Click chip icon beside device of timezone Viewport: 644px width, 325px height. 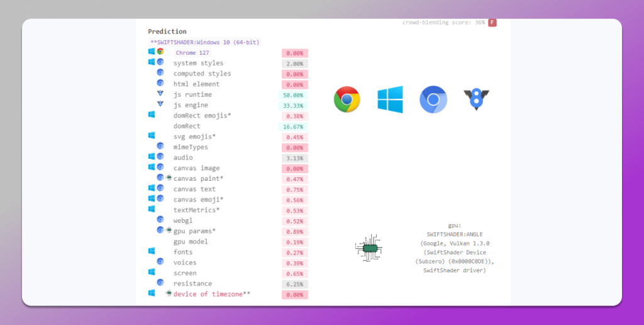tap(169, 294)
